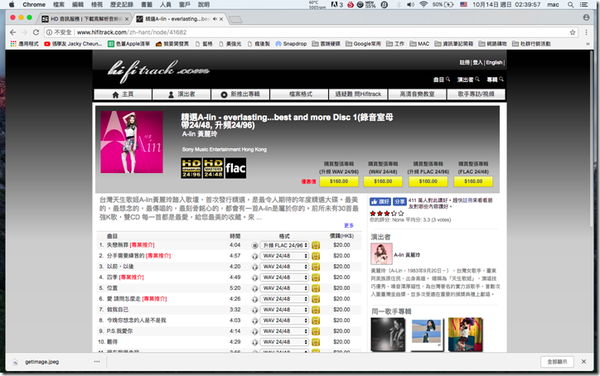Viewport: 600px width, 376px height.
Task: Open WAV 24/48 format dropdown for track 2
Action: pyautogui.click(x=284, y=256)
